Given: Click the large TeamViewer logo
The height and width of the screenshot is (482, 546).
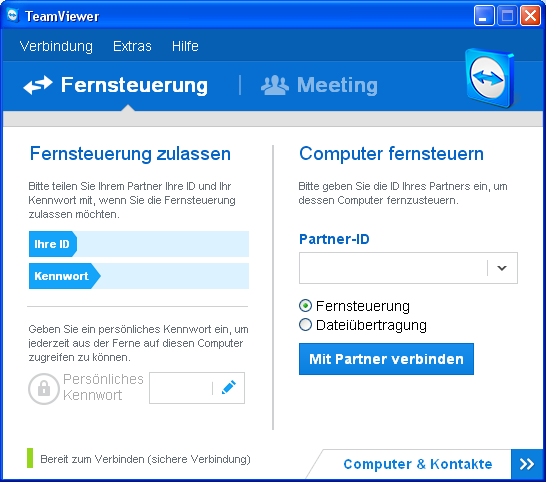Looking at the screenshot, I should [x=490, y=78].
